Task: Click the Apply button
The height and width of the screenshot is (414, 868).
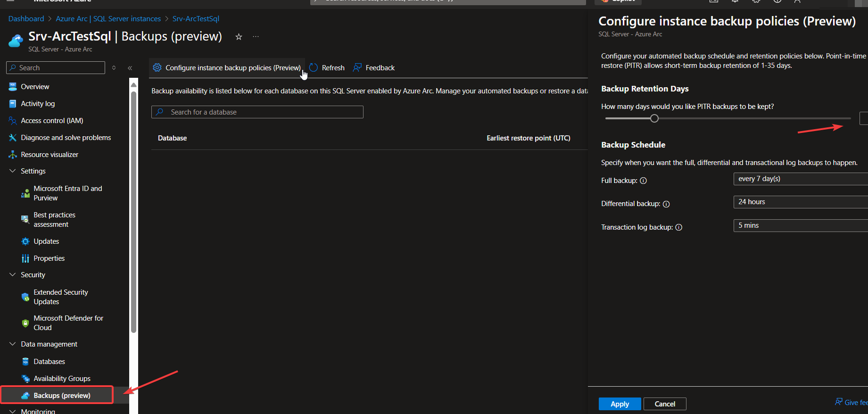Action: point(620,404)
